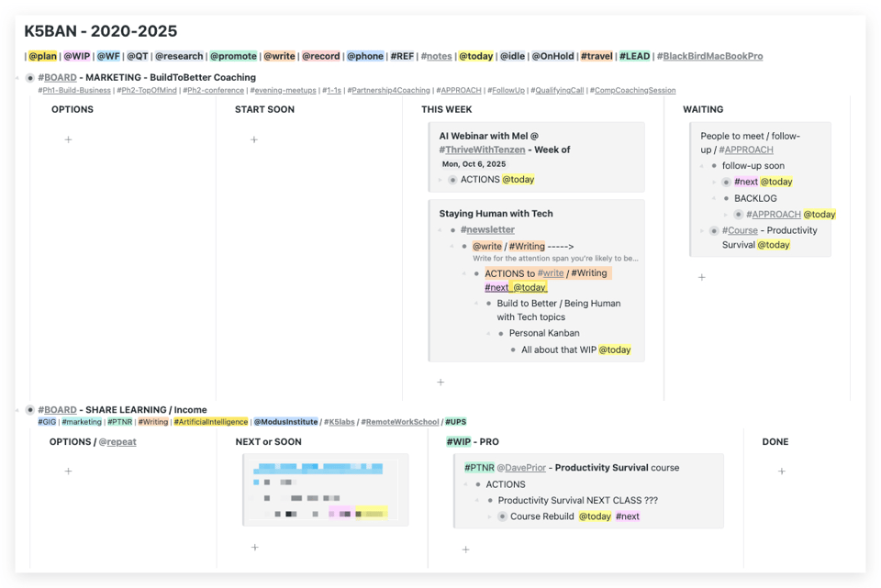
Task: Add a card below NEXT or SOON
Action: [x=254, y=548]
